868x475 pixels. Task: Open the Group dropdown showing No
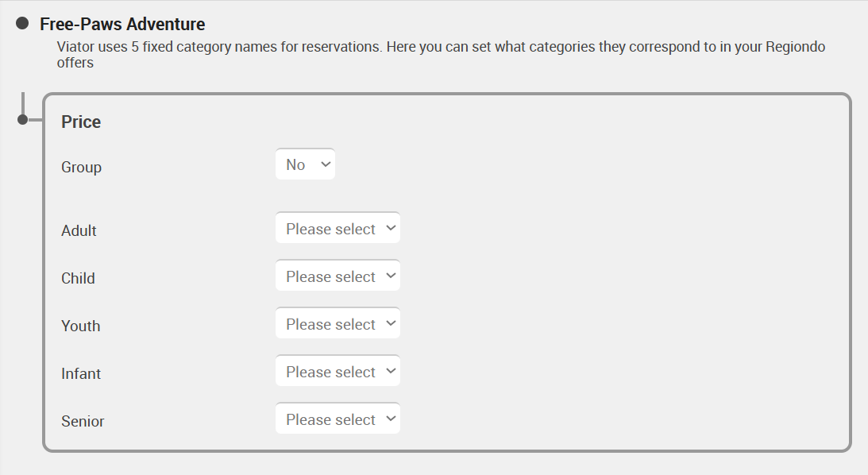(x=305, y=164)
